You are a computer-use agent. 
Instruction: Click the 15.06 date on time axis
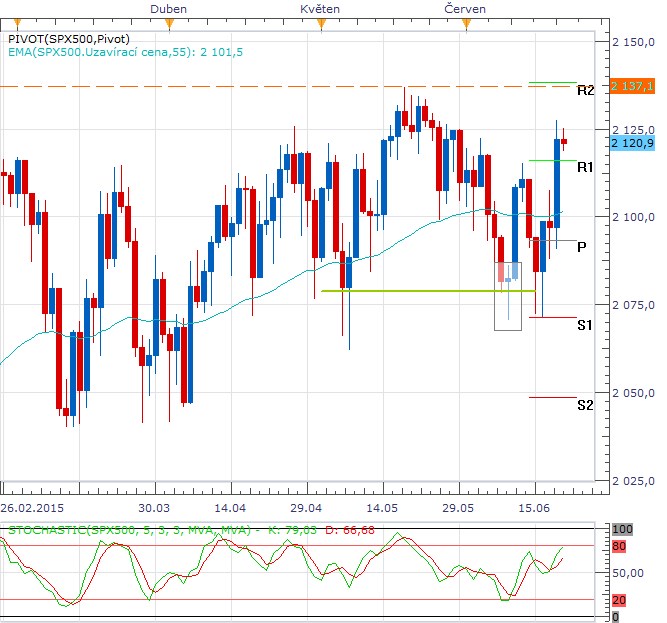click(x=534, y=508)
